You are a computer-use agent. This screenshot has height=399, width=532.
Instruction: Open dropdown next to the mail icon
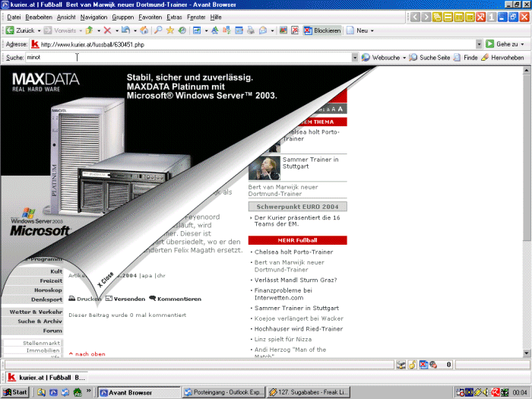point(272,30)
